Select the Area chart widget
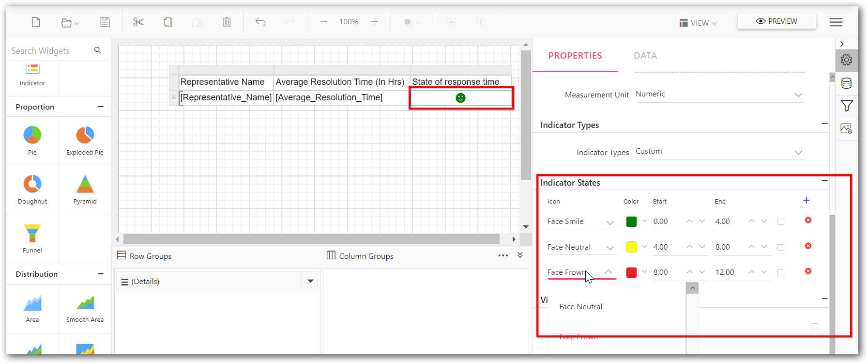This screenshot has width=868, height=364. [32, 308]
